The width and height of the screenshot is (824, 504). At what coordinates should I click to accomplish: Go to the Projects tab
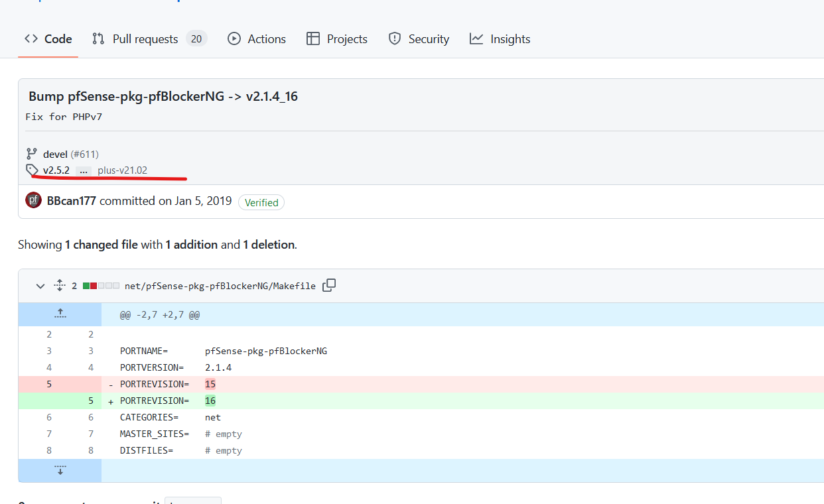click(x=337, y=39)
